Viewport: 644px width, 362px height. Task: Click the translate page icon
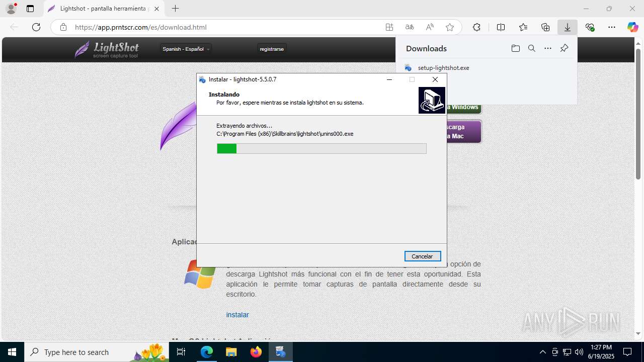pos(410,27)
